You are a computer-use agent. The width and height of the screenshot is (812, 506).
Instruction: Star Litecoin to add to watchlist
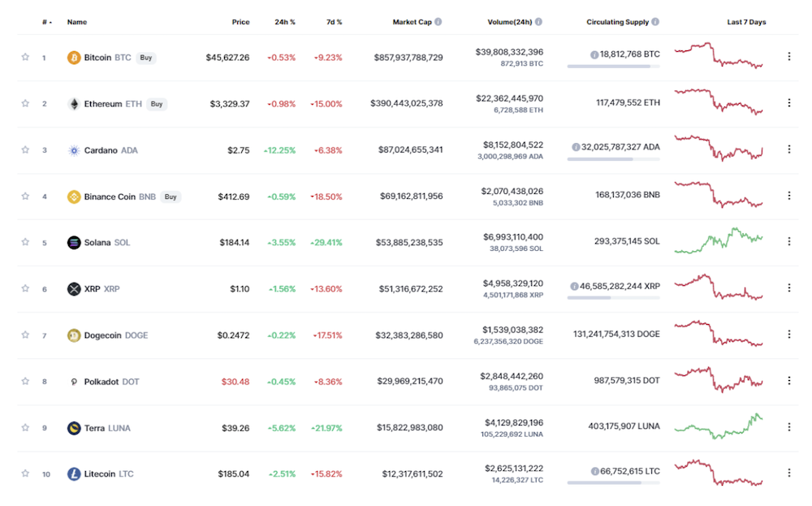coord(25,474)
